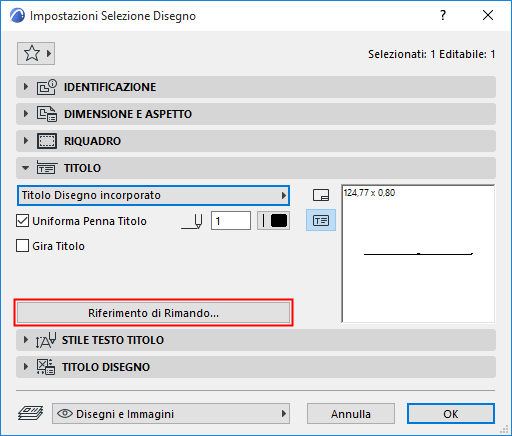Close the Impostazioni Selezione Disegno dialog
Image resolution: width=512 pixels, height=436 pixels.
tap(488, 15)
